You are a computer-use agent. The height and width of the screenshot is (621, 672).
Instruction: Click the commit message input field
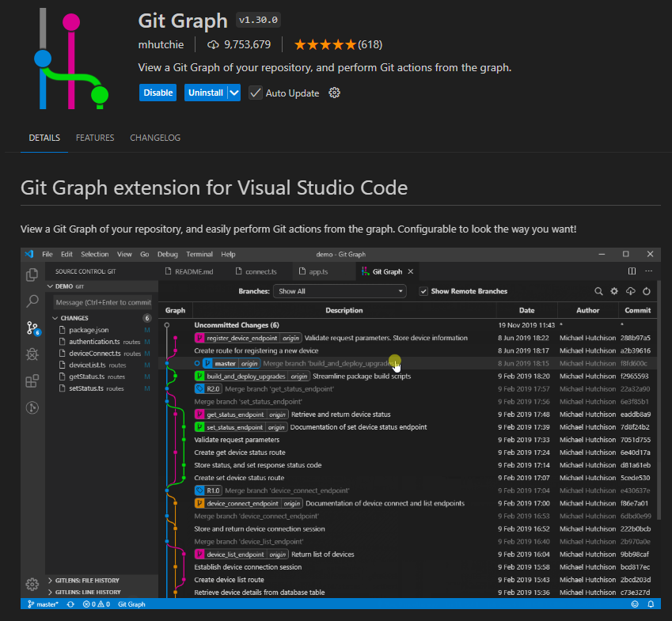click(x=103, y=302)
